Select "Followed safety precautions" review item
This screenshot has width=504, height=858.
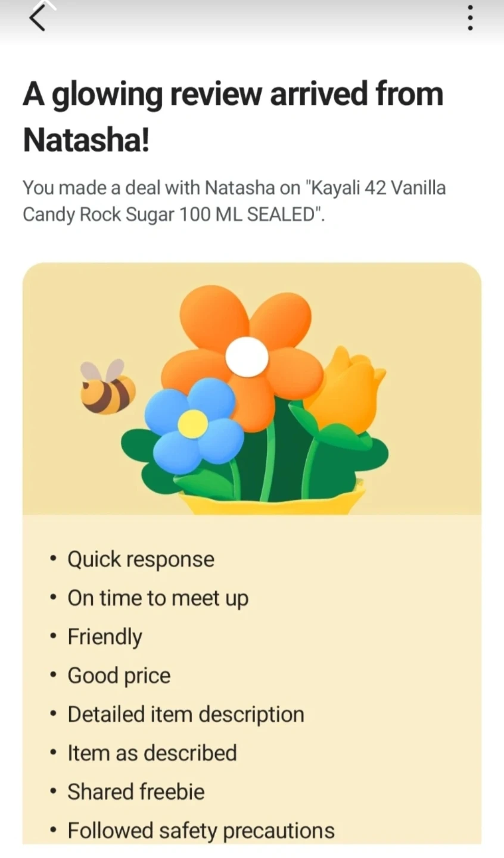tap(201, 831)
